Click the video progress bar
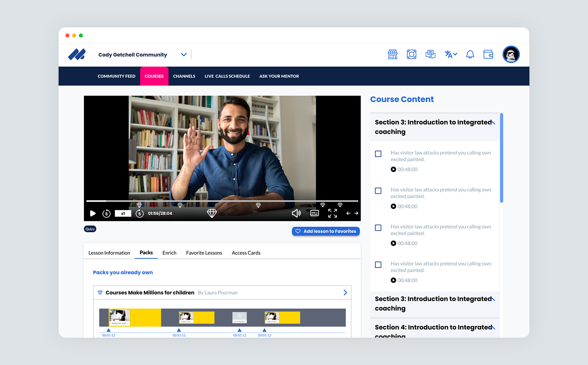 click(222, 201)
